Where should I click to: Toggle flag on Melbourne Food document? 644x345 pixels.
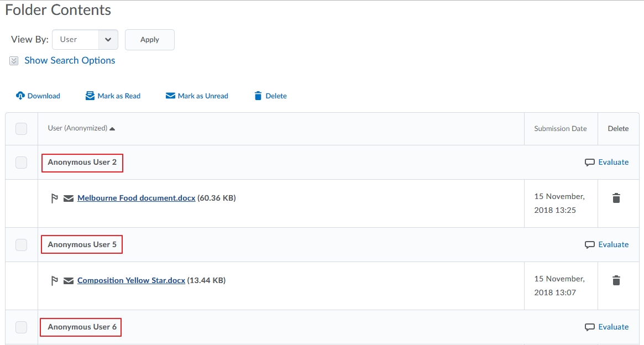[x=54, y=198]
